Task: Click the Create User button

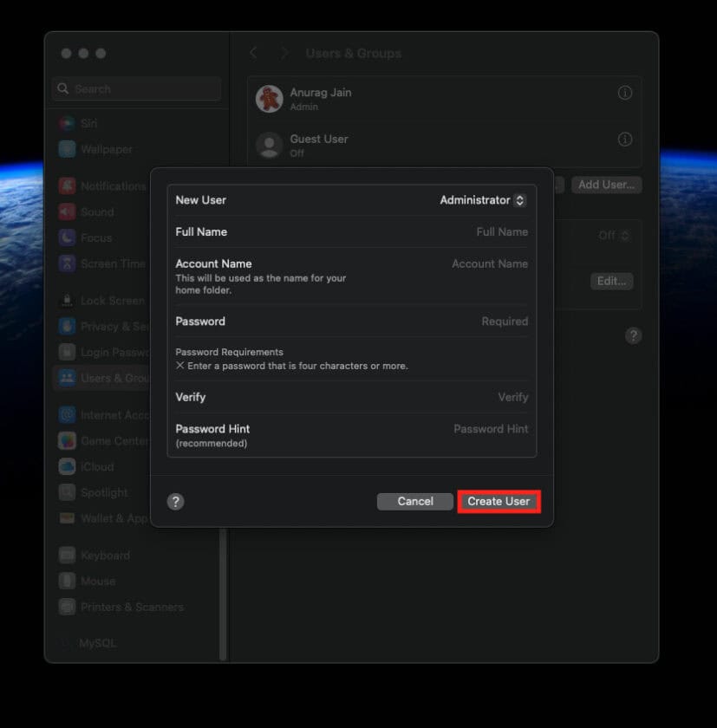Action: tap(499, 502)
